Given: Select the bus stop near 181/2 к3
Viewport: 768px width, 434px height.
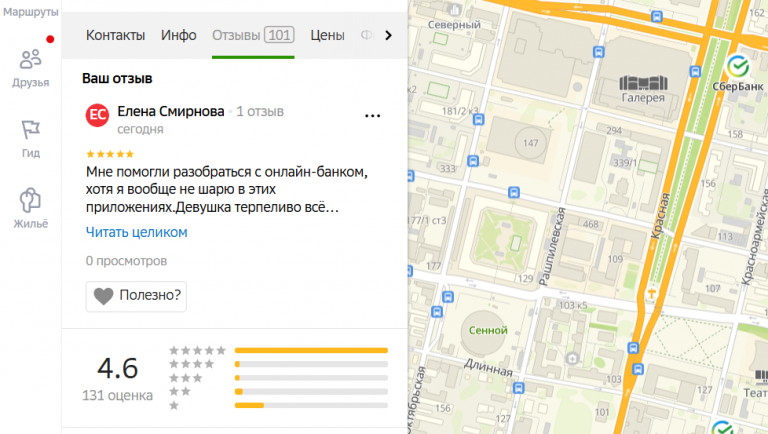Looking at the screenshot, I should click(479, 119).
